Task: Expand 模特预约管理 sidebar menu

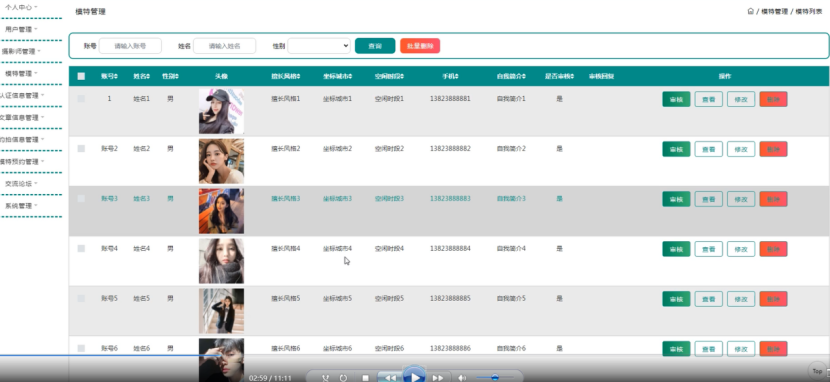Action: [22, 162]
